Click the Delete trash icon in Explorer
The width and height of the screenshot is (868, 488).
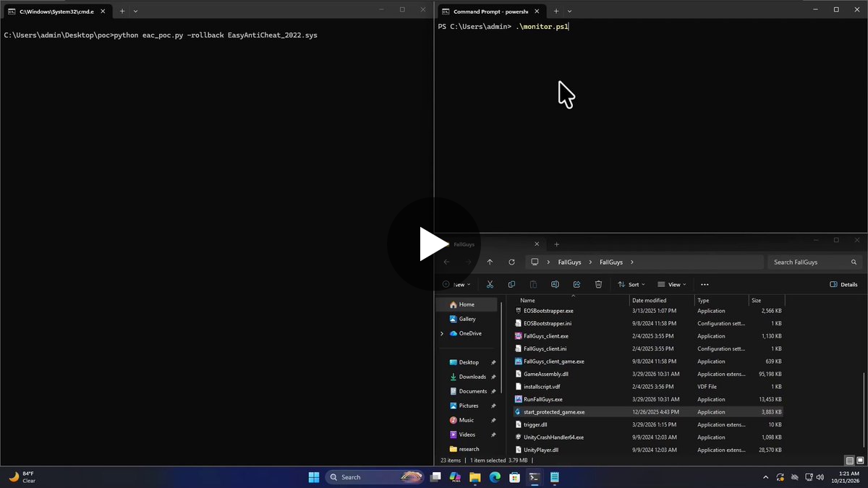(598, 285)
